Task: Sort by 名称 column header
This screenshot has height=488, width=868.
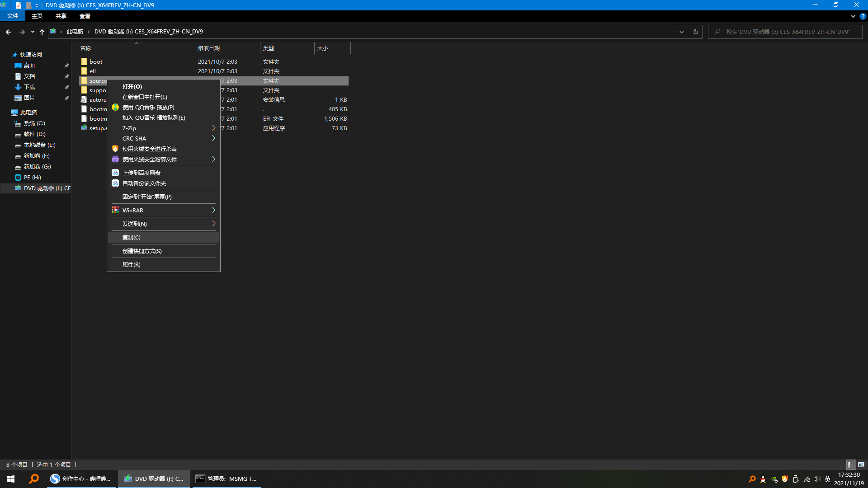Action: pyautogui.click(x=136, y=48)
